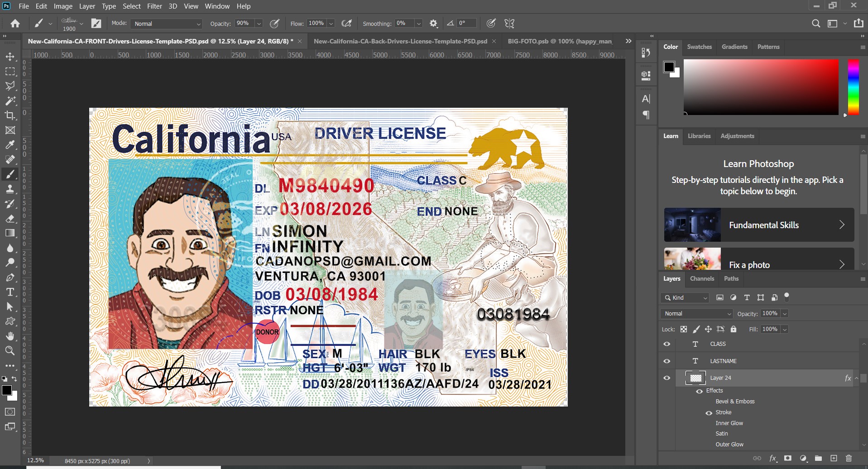Enable airbrush-style build-up
Screen dimensions: 868x469
click(347, 24)
